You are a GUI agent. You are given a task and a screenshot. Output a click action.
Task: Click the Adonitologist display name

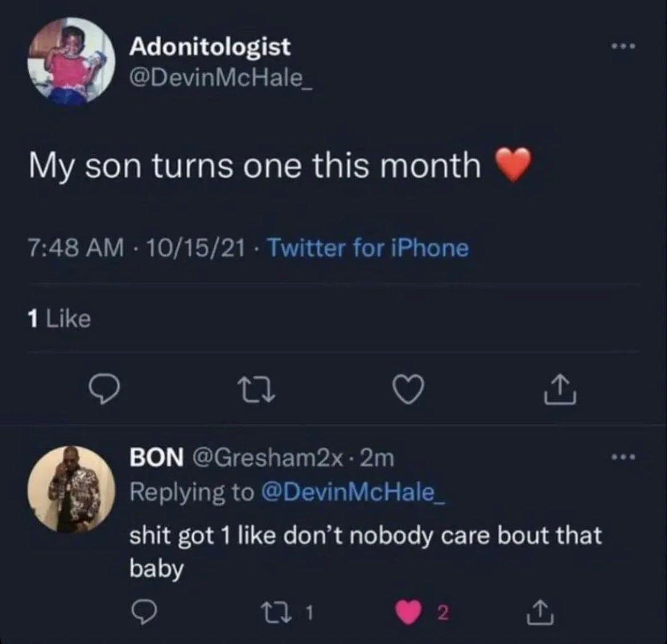(210, 47)
